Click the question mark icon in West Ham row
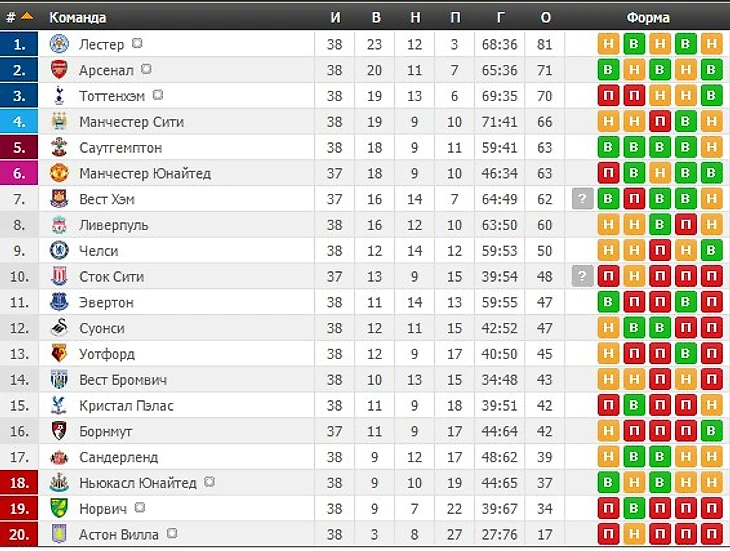The image size is (730, 551). 582,199
